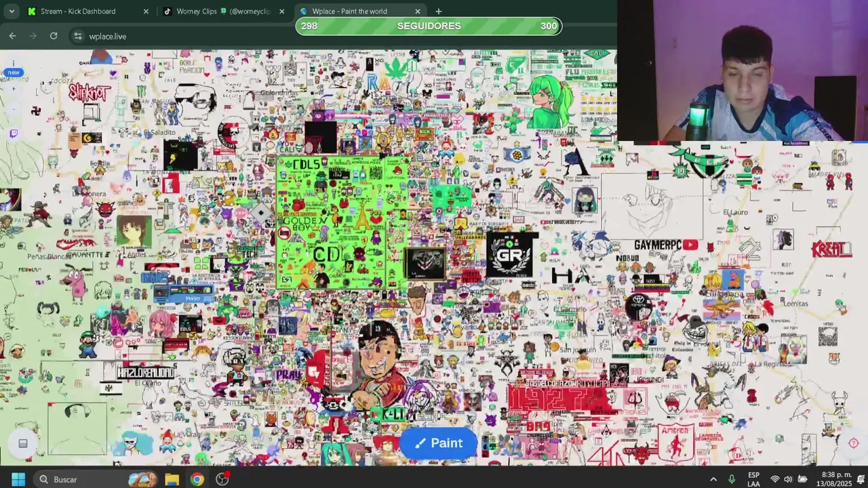The width and height of the screenshot is (868, 488).
Task: Open File Explorer from taskbar
Action: click(x=172, y=479)
